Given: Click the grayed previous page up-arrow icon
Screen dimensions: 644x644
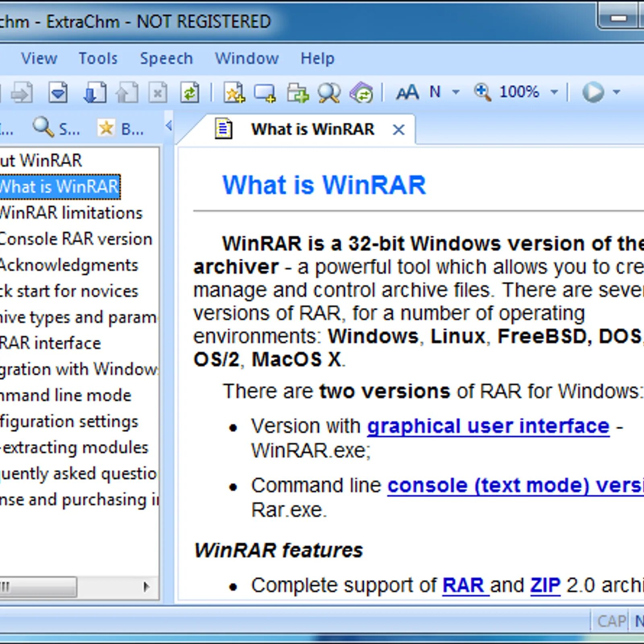Looking at the screenshot, I should pyautogui.click(x=127, y=93).
